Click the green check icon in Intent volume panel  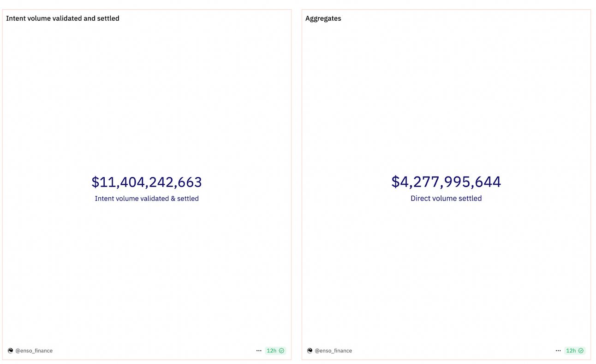(281, 351)
